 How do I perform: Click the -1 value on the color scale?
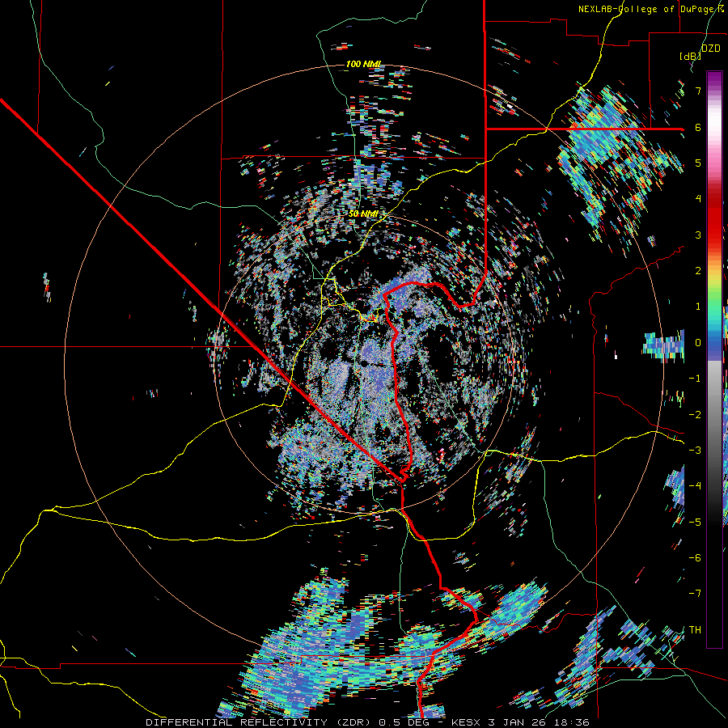[695, 379]
